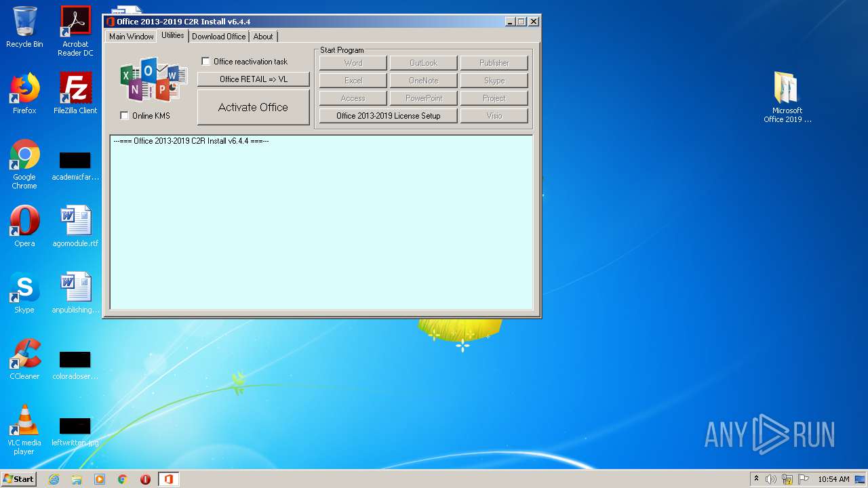Click the Visio start button

click(494, 116)
